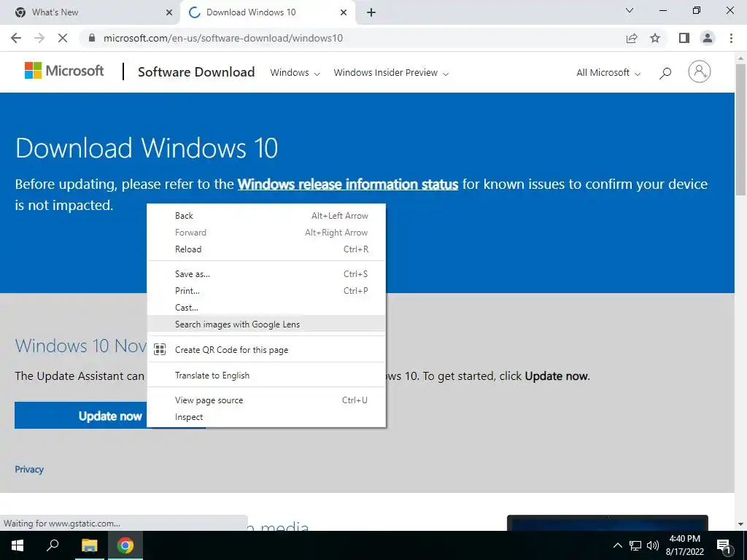Show hidden system tray icons

tap(617, 545)
